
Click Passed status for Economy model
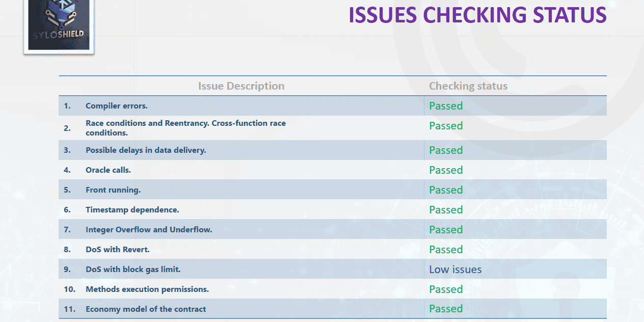coord(446,309)
